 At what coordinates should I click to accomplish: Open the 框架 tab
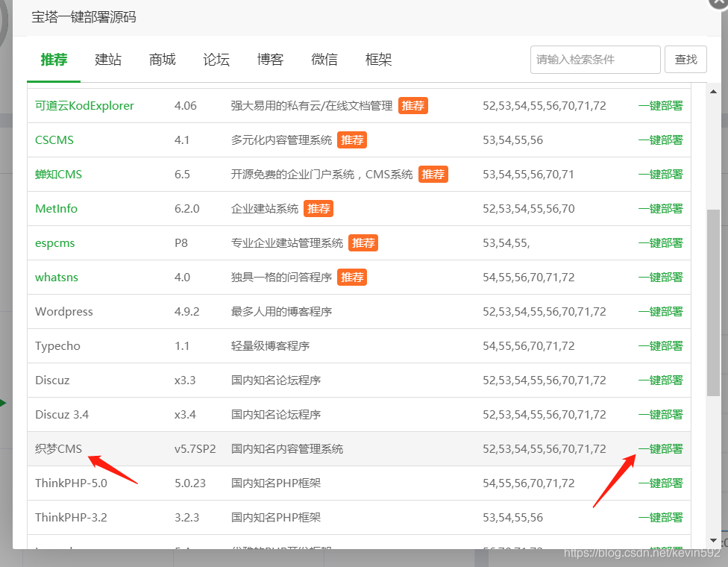click(379, 60)
